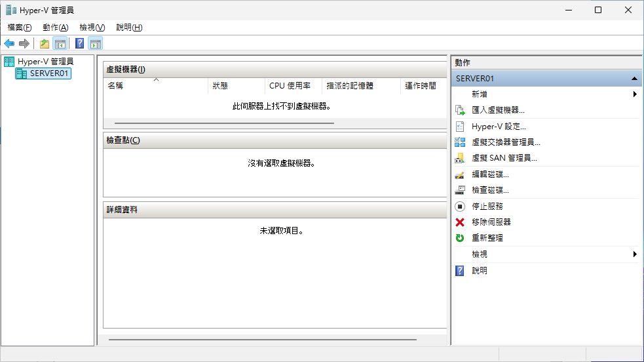This screenshot has height=362, width=644.
Task: Click 說明 action text in actions pane
Action: click(480, 271)
